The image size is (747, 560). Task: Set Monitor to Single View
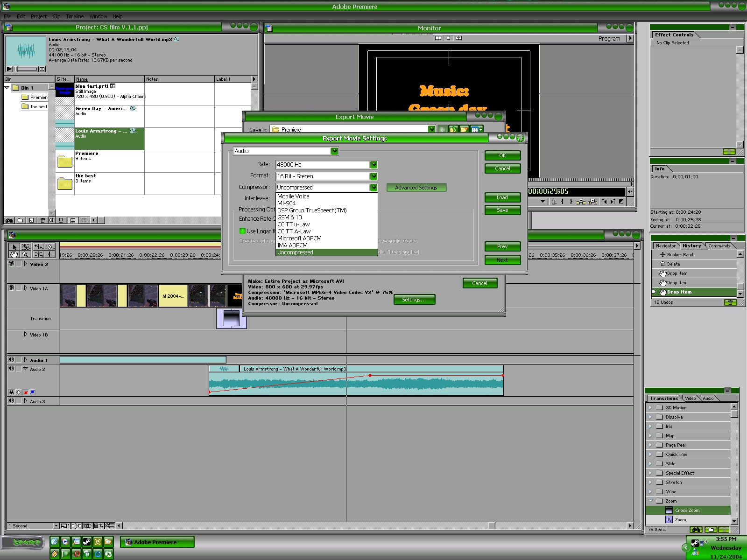448,38
